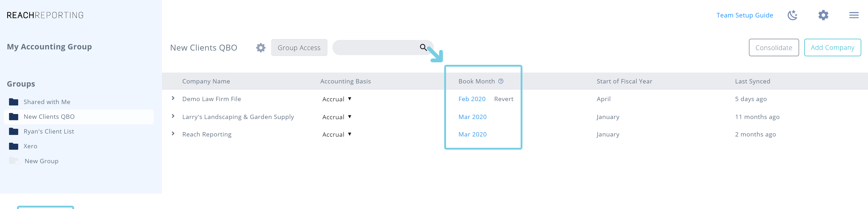Click the search magnifier icon

tap(423, 47)
